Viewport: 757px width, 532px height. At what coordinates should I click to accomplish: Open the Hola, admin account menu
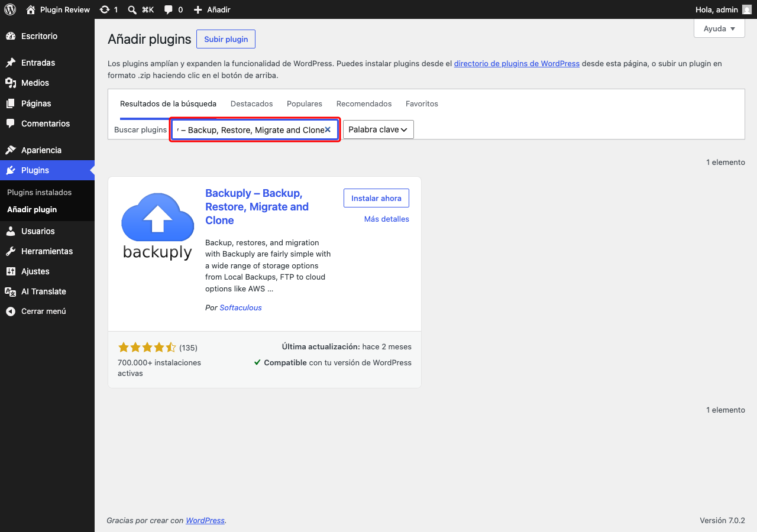click(723, 9)
